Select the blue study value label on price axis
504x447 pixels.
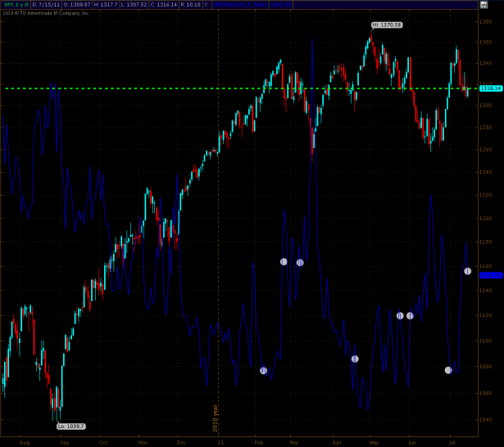coord(490,275)
